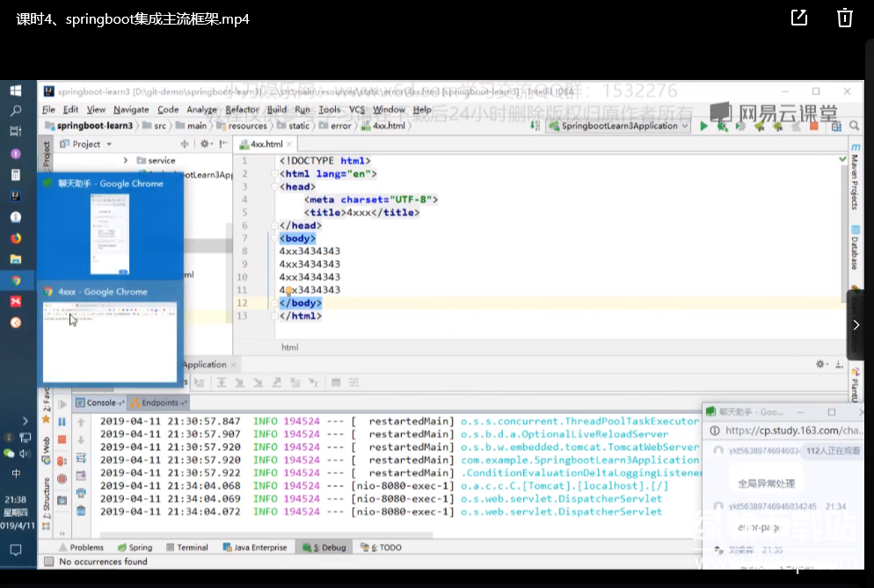Image resolution: width=874 pixels, height=588 pixels.
Task: Click the Windows Start button
Action: pyautogui.click(x=15, y=91)
